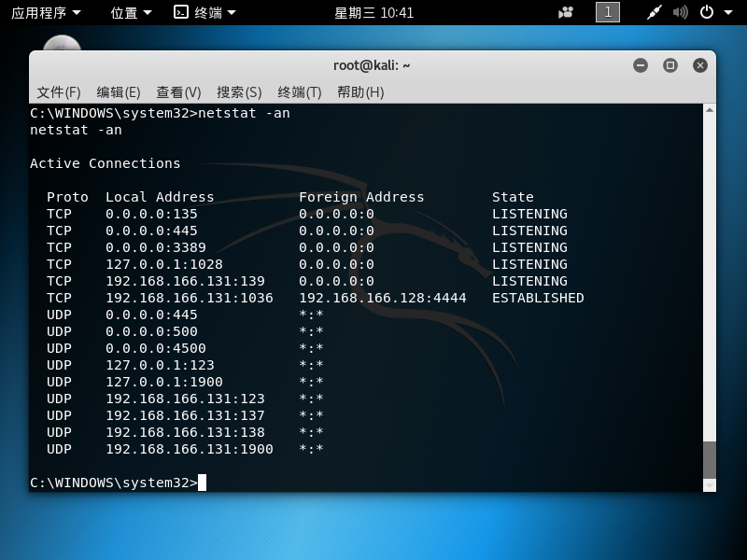The width and height of the screenshot is (747, 560).
Task: Click the root@kali: ~ title bar
Action: coord(372,65)
